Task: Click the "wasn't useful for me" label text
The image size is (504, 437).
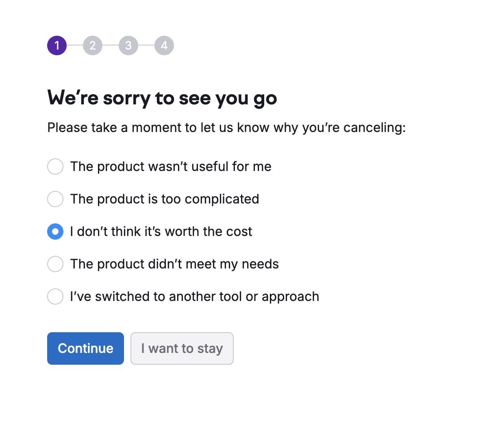Action: point(171,167)
